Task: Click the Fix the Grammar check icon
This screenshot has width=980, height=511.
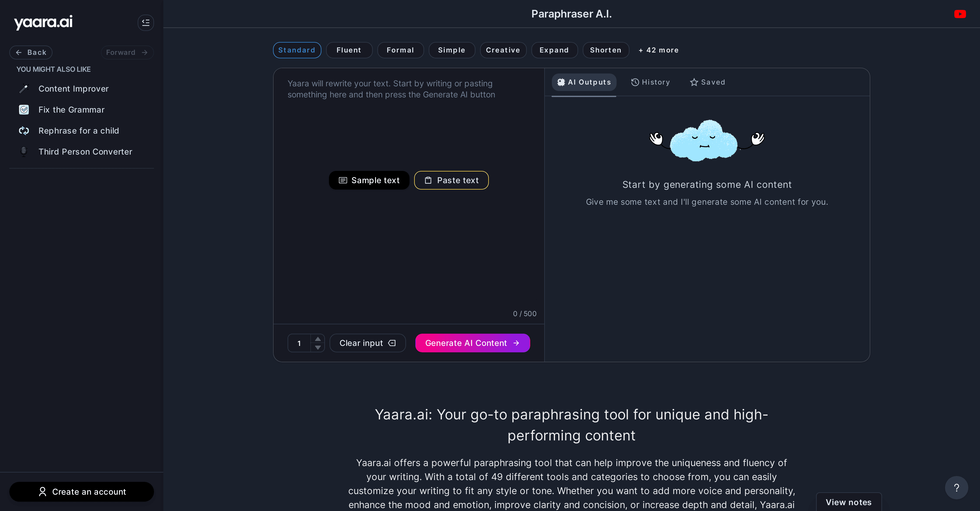Action: [24, 110]
